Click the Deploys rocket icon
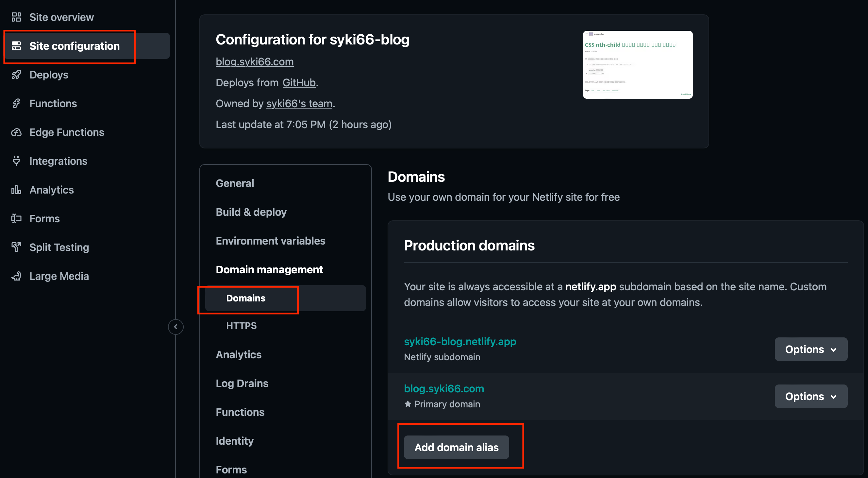The image size is (868, 478). [x=16, y=75]
